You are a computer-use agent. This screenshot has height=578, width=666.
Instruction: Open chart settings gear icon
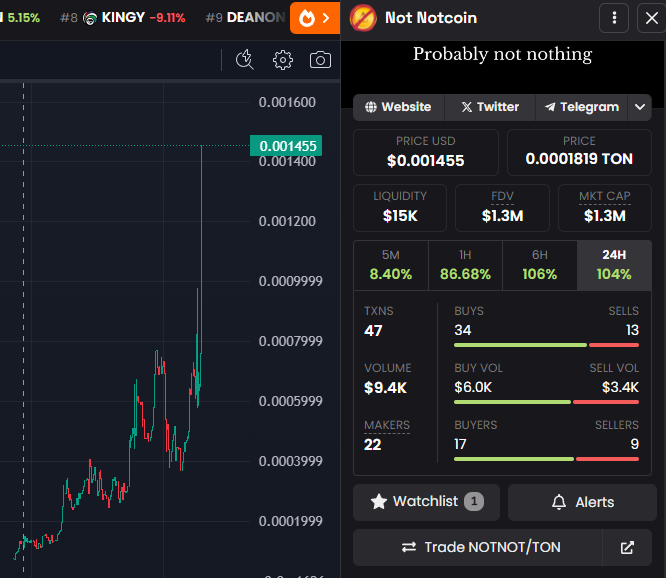point(283,60)
